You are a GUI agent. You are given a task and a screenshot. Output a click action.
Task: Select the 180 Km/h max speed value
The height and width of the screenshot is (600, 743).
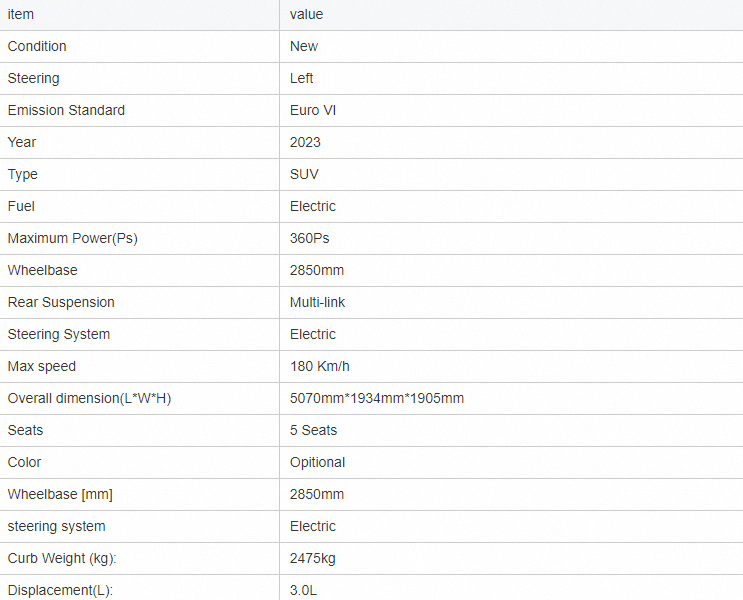(320, 366)
